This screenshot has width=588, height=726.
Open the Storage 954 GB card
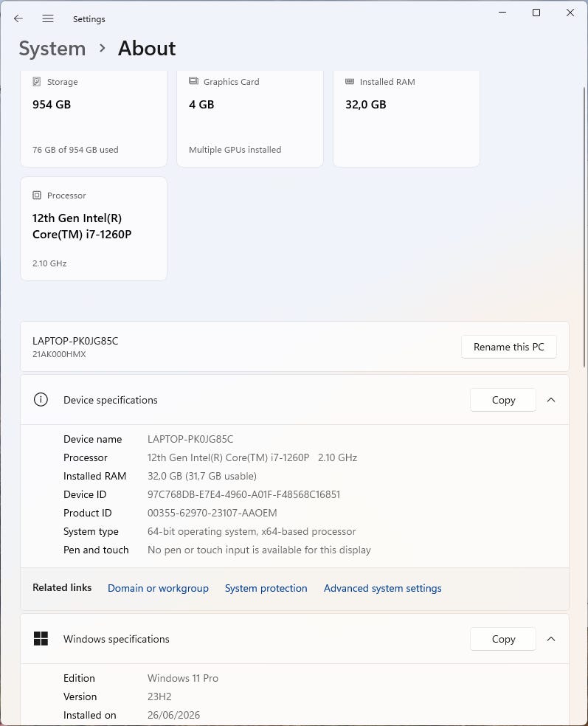pos(94,119)
